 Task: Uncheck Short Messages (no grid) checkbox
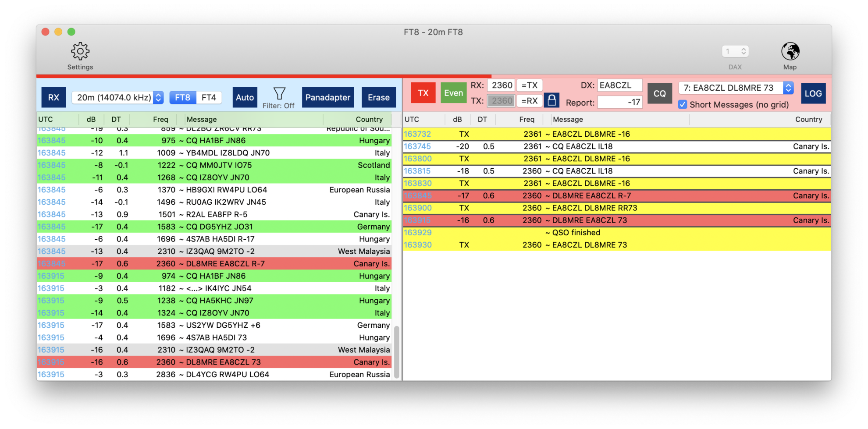tap(683, 105)
